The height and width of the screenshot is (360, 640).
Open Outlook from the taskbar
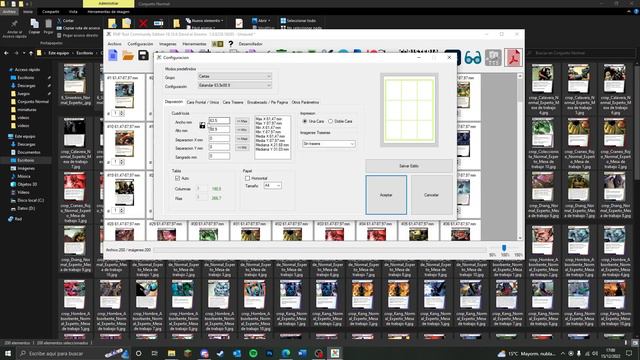pyautogui.click(x=237, y=353)
